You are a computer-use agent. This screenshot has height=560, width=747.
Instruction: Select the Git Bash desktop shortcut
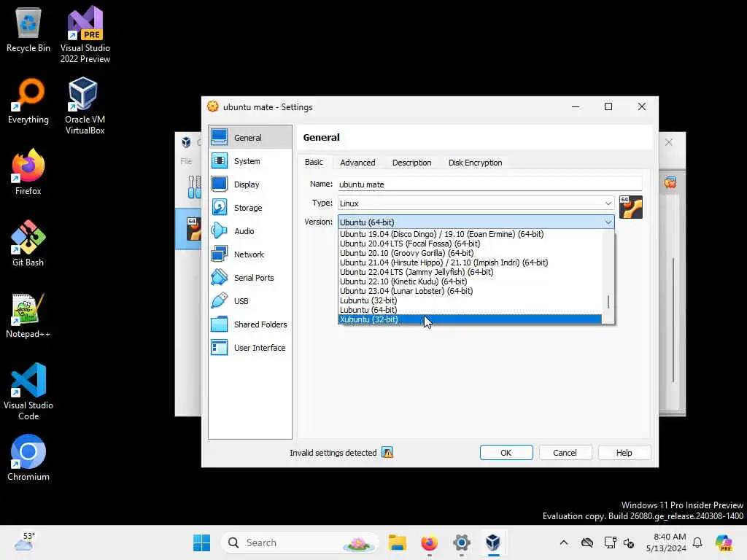[28, 244]
